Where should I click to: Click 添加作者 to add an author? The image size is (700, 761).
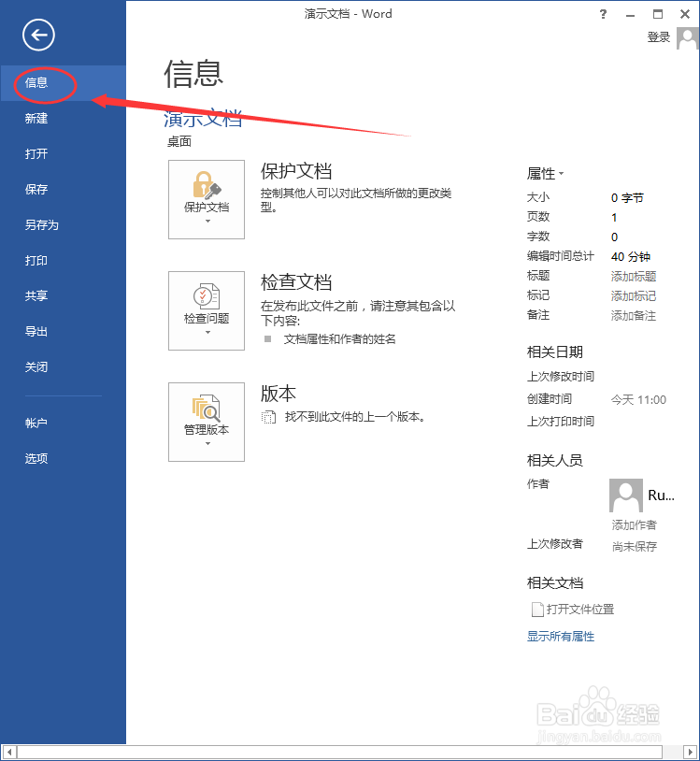[634, 524]
